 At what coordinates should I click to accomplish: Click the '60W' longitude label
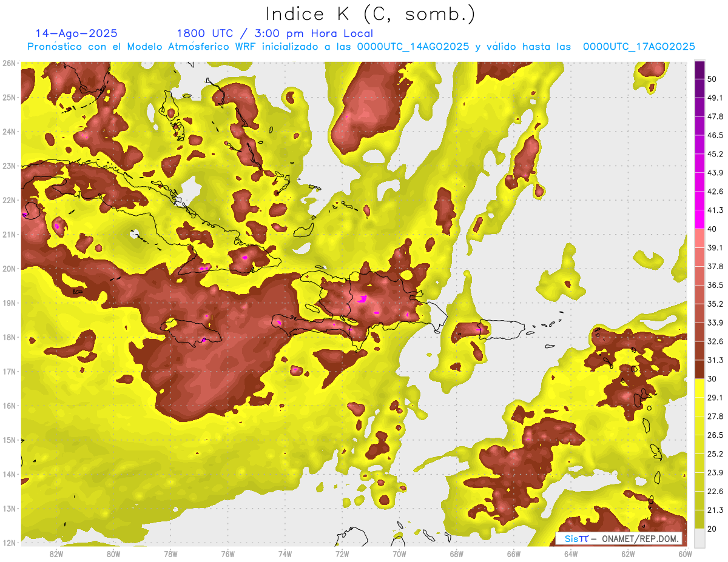[686, 554]
